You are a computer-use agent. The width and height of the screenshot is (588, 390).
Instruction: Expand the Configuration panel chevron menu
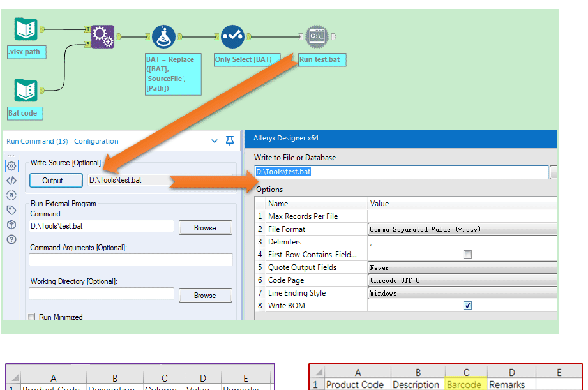215,141
